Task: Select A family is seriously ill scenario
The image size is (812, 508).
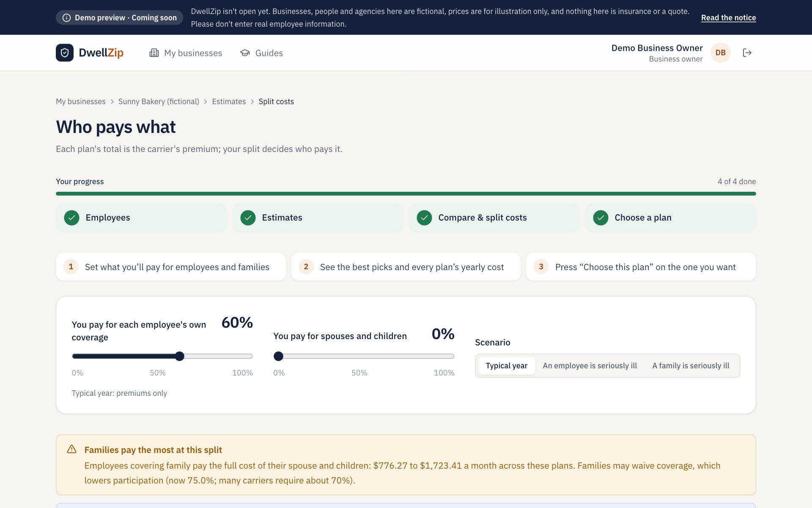Action: pos(691,366)
